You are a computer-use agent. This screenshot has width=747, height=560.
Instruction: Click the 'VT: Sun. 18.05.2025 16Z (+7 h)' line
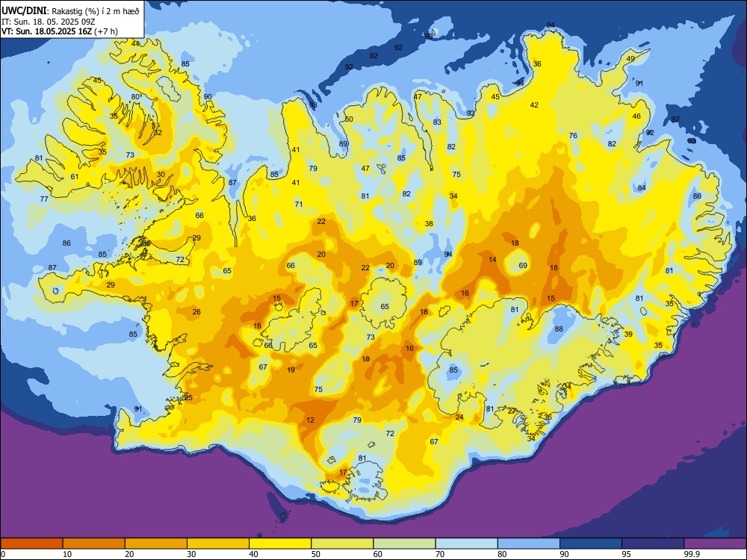60,31
